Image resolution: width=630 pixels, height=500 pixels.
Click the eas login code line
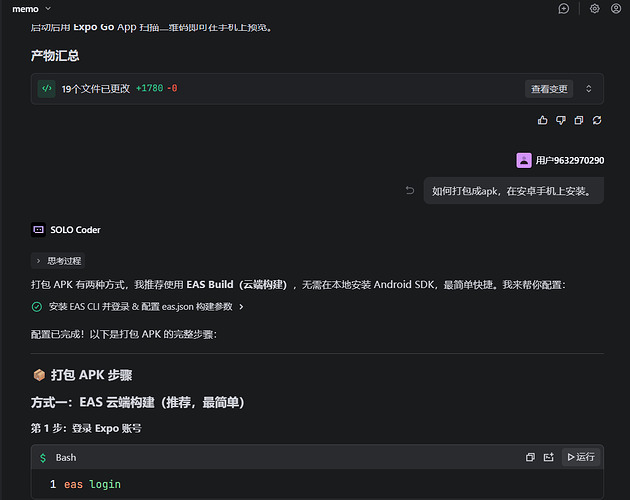[92, 484]
